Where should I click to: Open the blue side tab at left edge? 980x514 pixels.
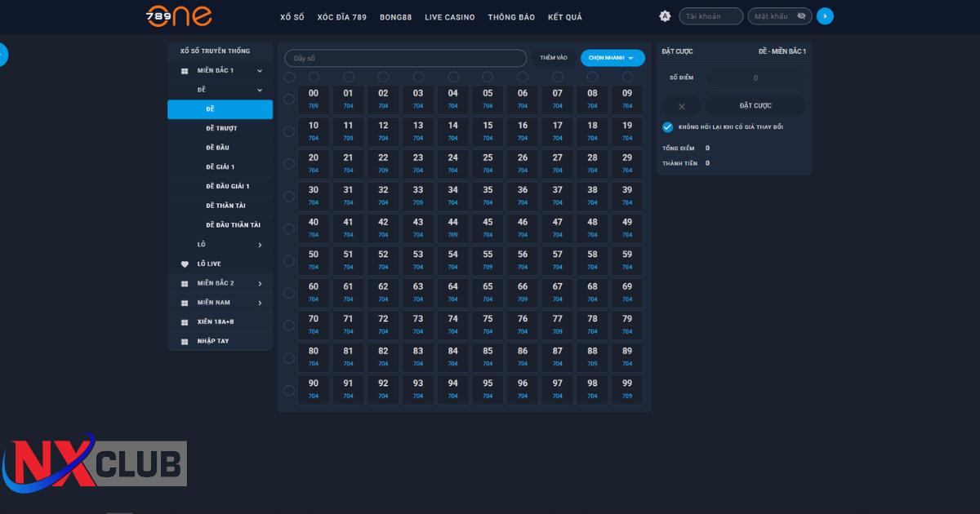click(3, 55)
